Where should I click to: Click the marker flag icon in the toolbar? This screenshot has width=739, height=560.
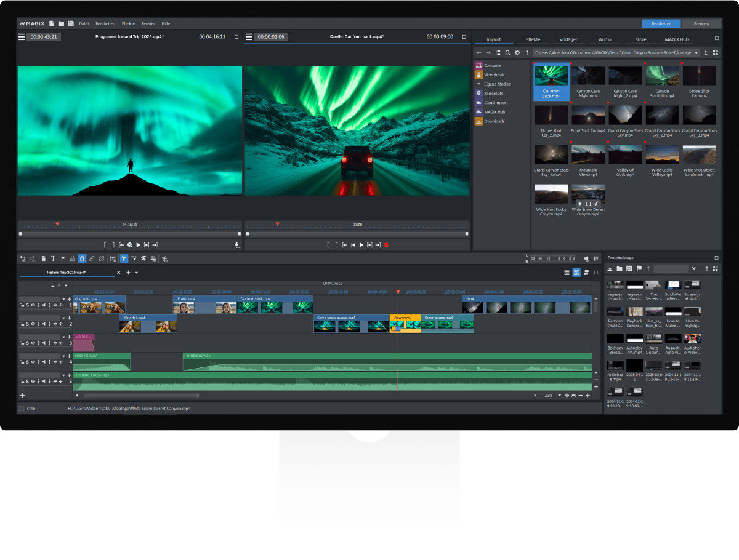tap(62, 258)
